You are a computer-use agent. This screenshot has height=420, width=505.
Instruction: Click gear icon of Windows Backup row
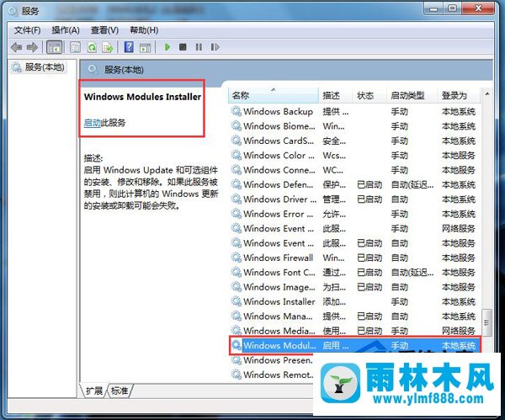[x=237, y=111]
